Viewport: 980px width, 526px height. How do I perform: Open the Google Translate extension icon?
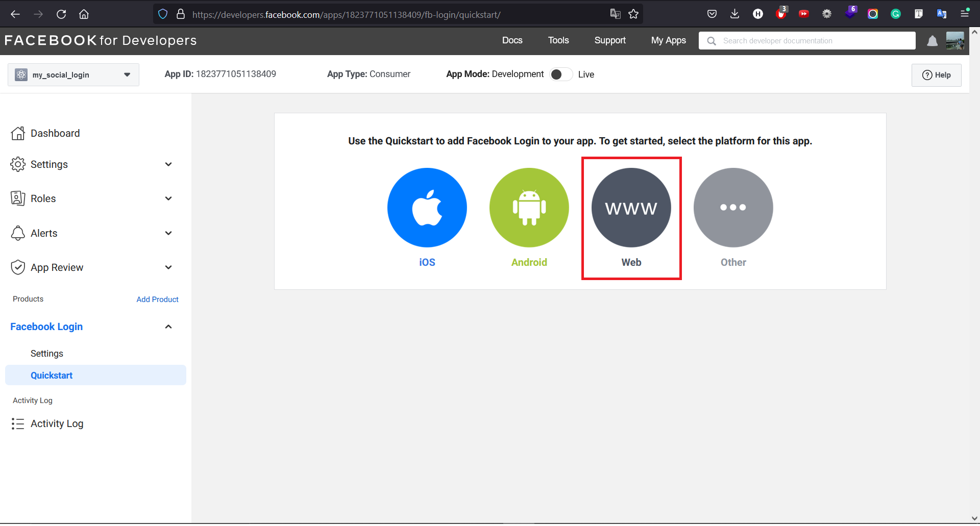[942, 14]
